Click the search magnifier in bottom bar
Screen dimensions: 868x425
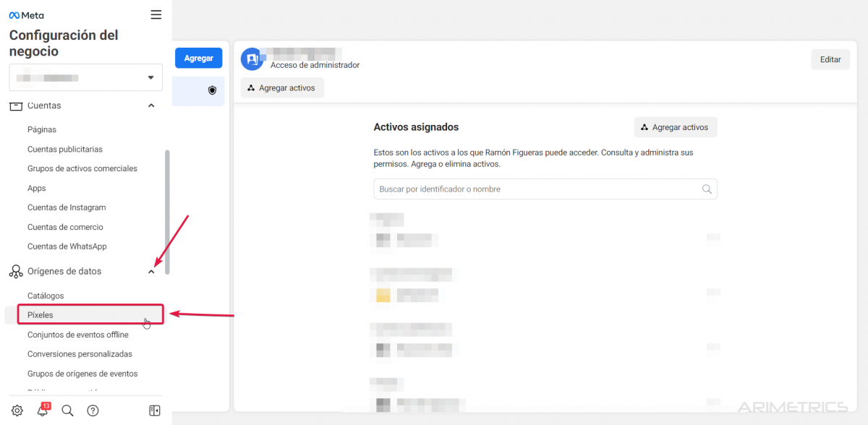click(67, 411)
